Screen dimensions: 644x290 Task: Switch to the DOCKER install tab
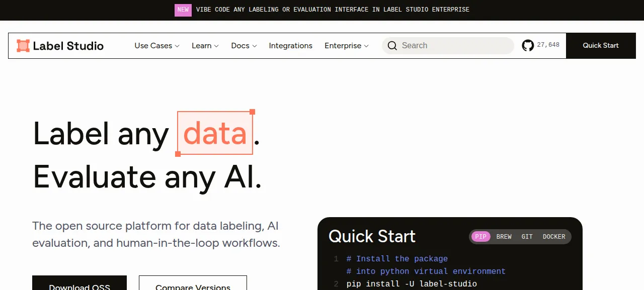coord(554,237)
